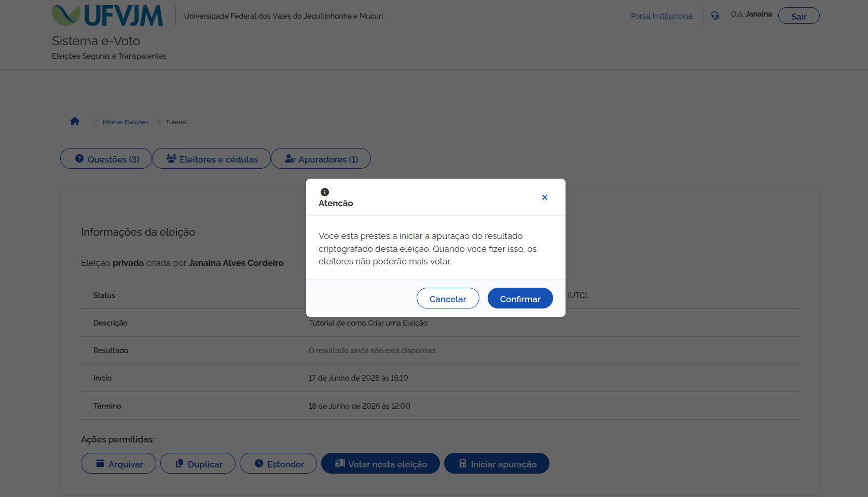Image resolution: width=868 pixels, height=497 pixels.
Task: Open Questões (3) tab
Action: (106, 158)
